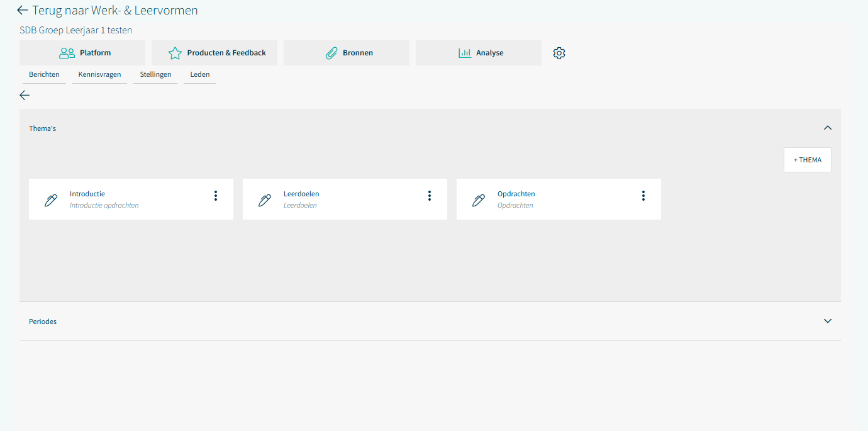Viewport: 868px width, 431px height.
Task: Click pencil icon on Introductie card
Action: click(x=51, y=200)
